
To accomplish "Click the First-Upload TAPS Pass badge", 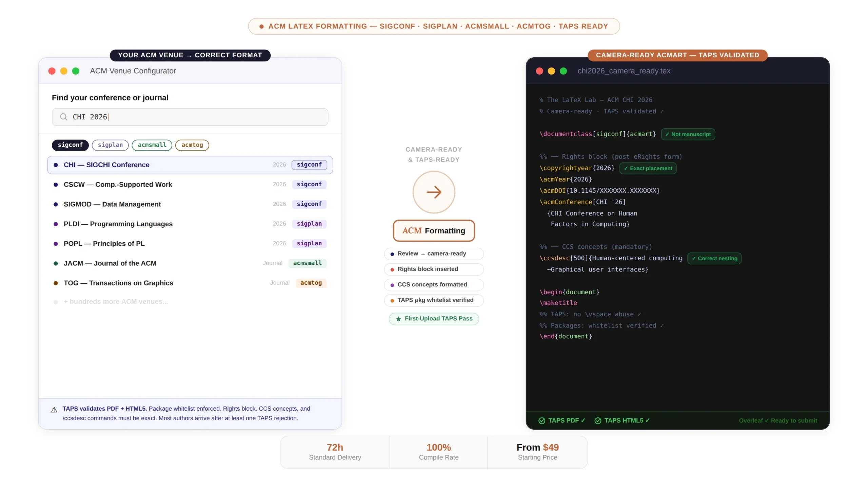I will coord(434,319).
